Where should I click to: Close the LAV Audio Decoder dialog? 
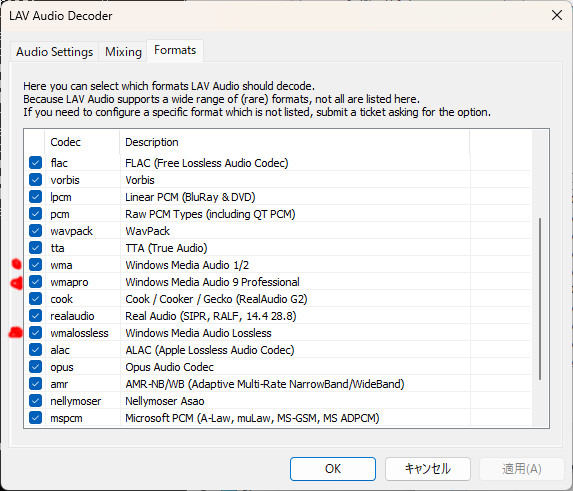(x=557, y=15)
